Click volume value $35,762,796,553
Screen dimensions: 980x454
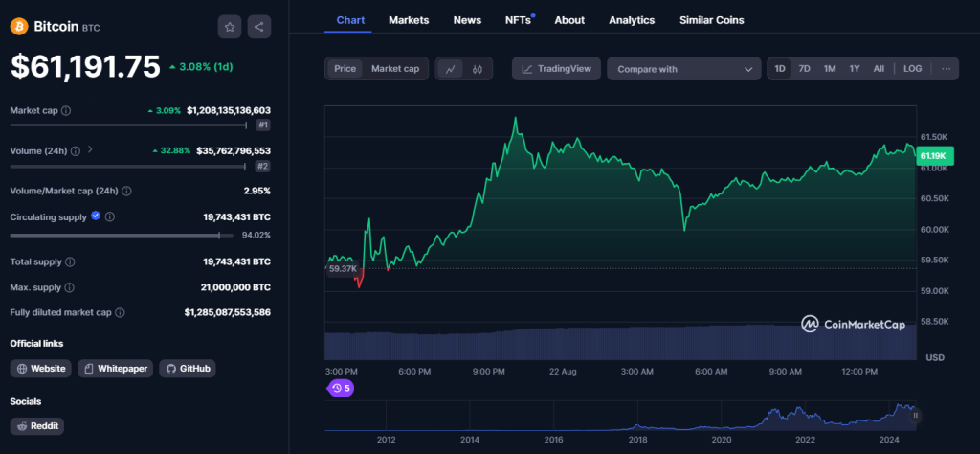click(234, 150)
